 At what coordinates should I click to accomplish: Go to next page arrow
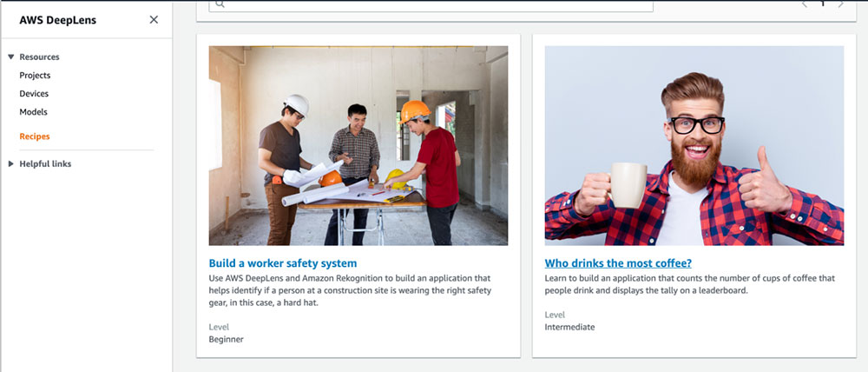coord(841,3)
